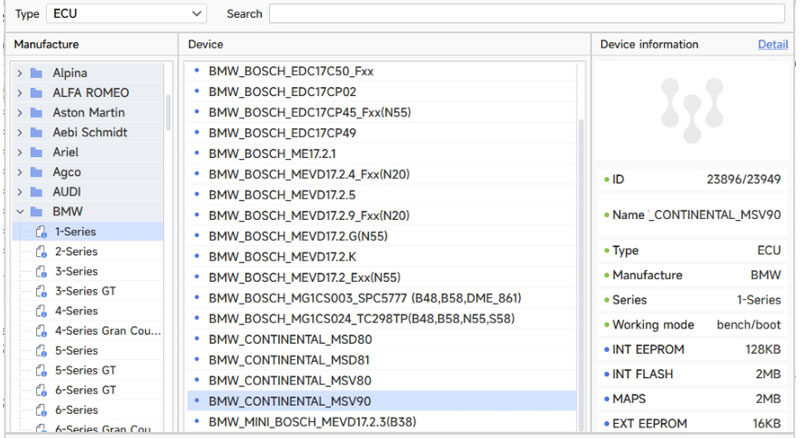The image size is (800, 438).
Task: Click the device image placeholder thumbnail
Action: pos(692,110)
